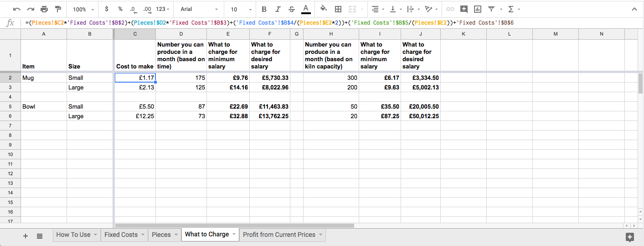Click the horizontal scrollbar thumb
Screen dimensions: 644x246
[234, 225]
